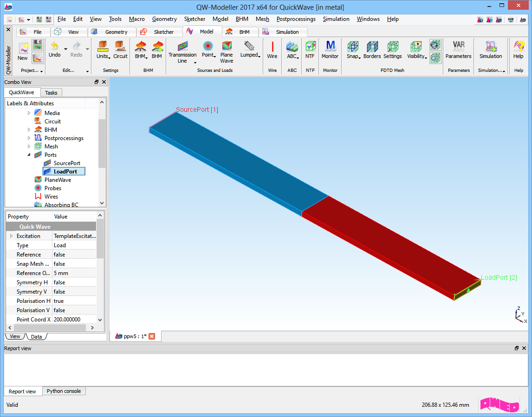Float the Report view panel

tap(516, 348)
